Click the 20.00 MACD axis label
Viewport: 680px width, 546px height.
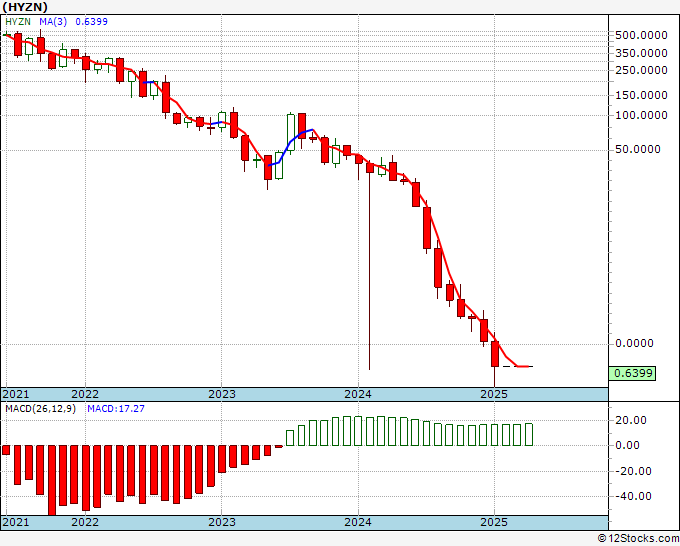(631, 420)
